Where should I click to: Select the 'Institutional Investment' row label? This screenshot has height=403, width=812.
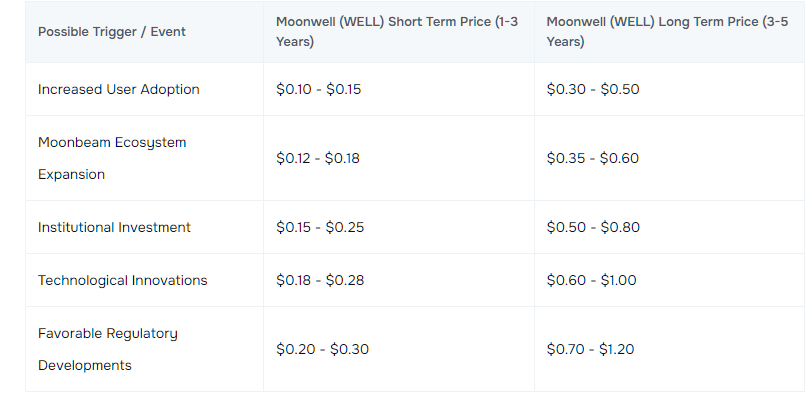[x=114, y=227]
